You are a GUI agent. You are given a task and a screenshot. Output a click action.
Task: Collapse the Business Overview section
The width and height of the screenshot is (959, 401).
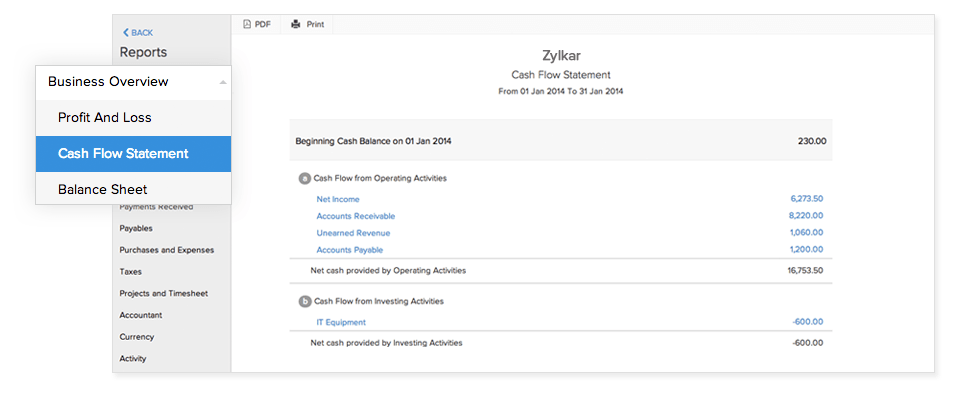click(222, 82)
